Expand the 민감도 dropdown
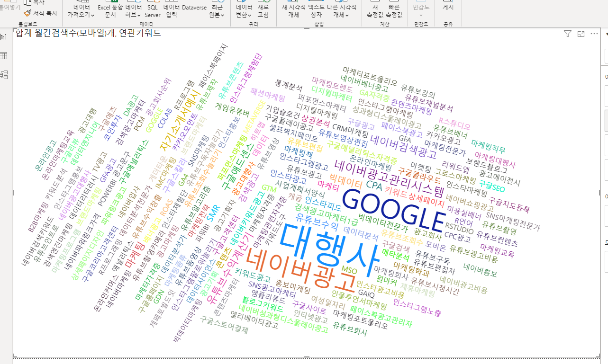This screenshot has height=364, width=608. tap(421, 11)
